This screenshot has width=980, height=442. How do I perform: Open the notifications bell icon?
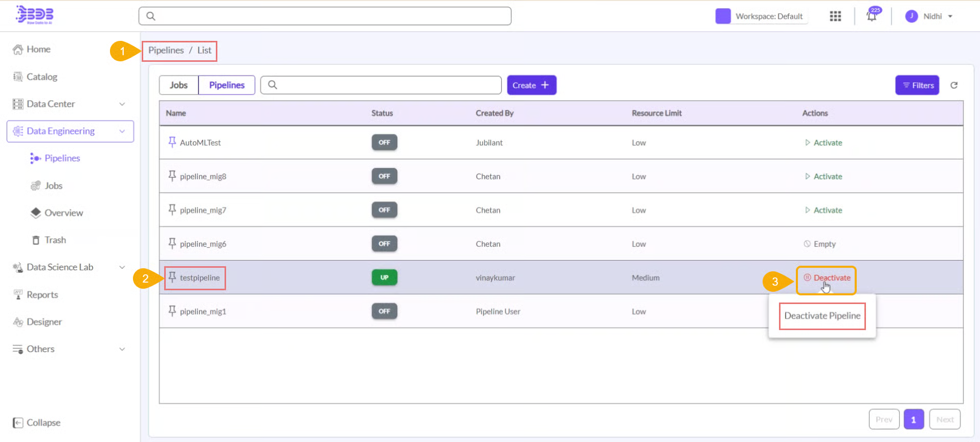[x=872, y=16]
